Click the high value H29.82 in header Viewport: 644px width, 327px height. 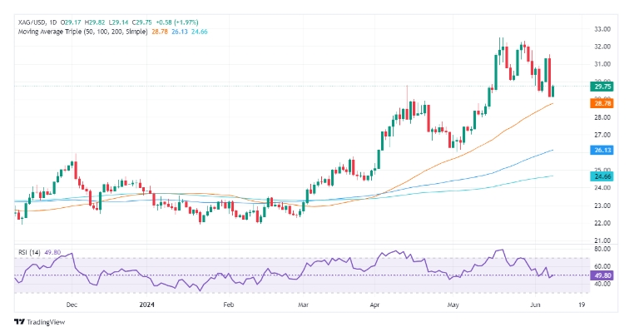pyautogui.click(x=94, y=22)
